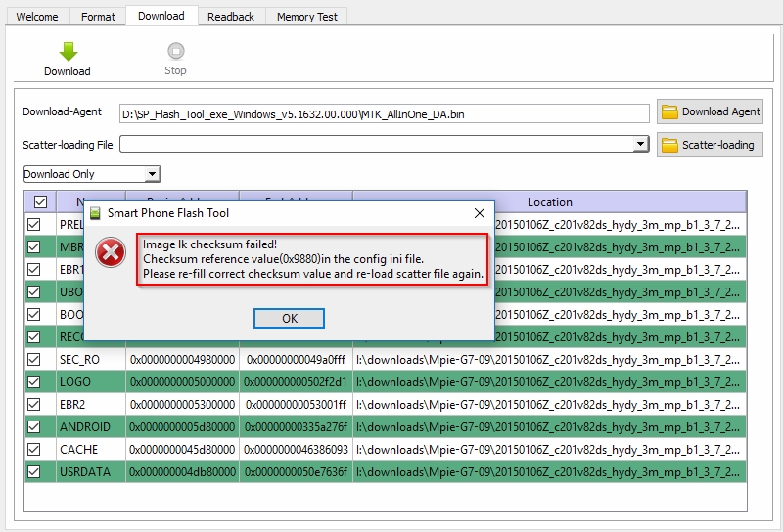Click the Scatter-loading folder button
Screen dimensions: 783x532
pos(710,145)
